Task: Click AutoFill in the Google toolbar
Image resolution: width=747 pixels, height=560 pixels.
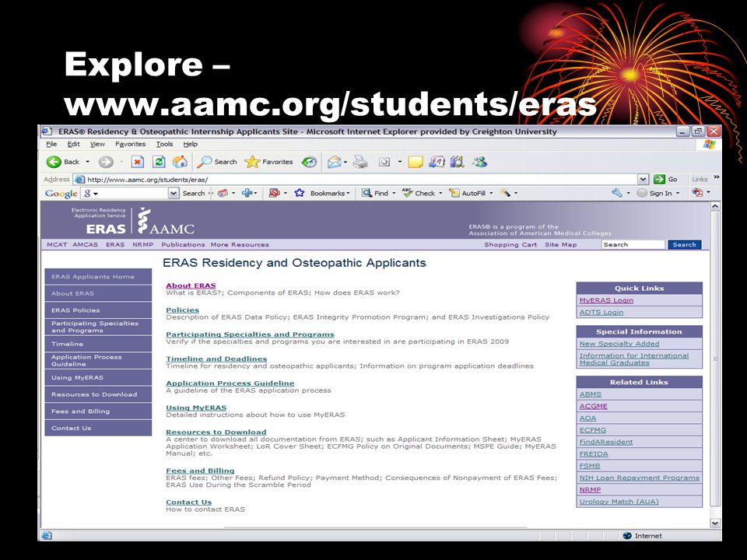Action: coord(468,193)
